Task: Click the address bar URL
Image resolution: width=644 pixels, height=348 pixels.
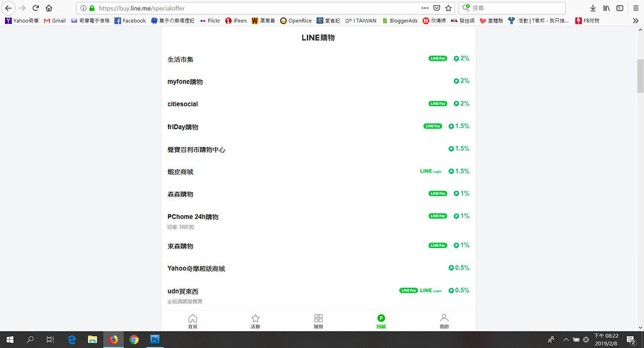Action: pos(142,8)
